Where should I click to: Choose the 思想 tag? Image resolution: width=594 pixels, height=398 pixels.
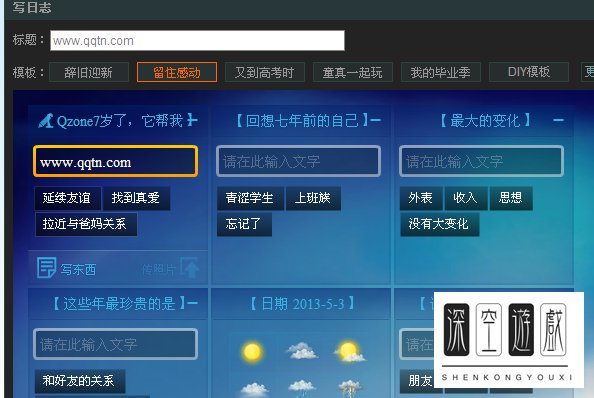511,198
